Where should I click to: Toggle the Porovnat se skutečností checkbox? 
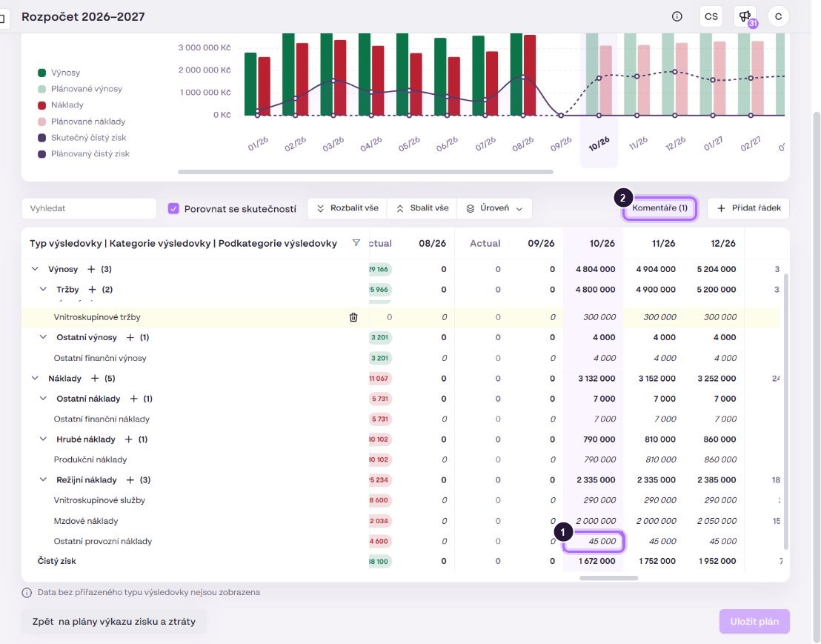point(173,208)
